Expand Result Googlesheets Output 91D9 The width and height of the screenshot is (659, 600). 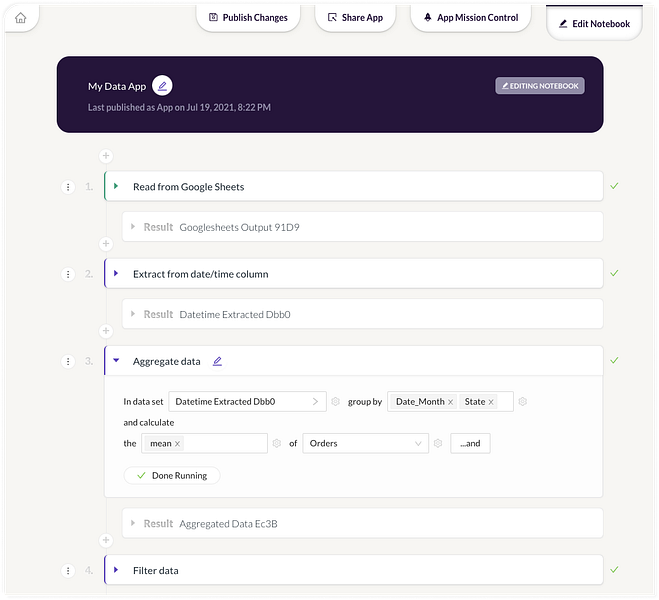click(133, 227)
